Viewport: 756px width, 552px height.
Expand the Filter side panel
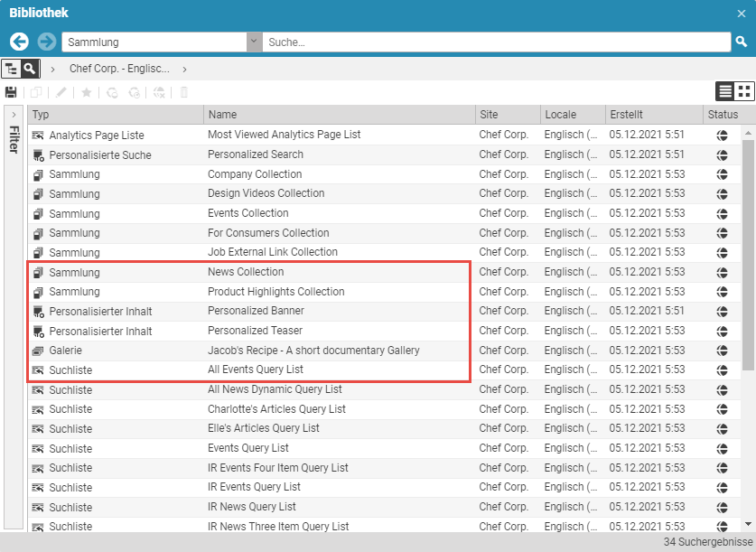(14, 115)
